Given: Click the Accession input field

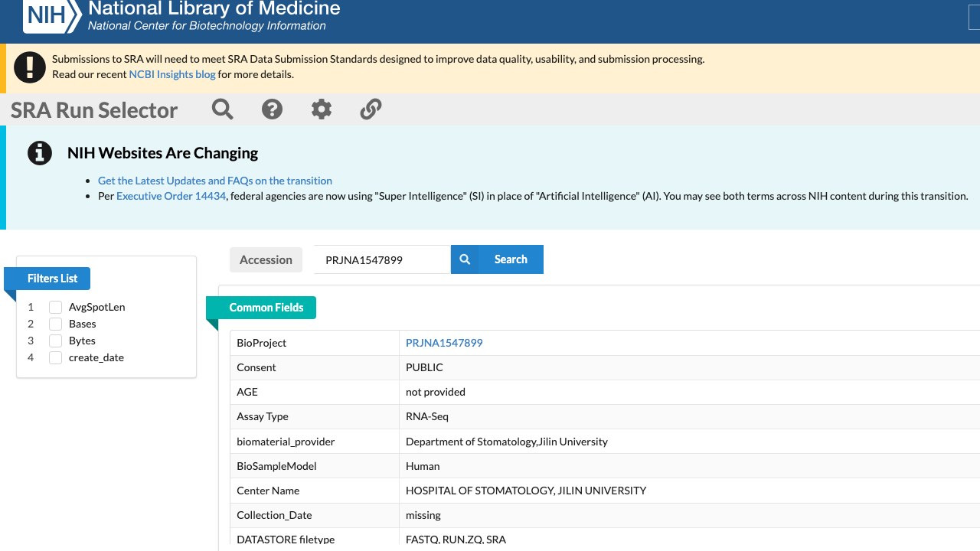Looking at the screenshot, I should (x=382, y=259).
